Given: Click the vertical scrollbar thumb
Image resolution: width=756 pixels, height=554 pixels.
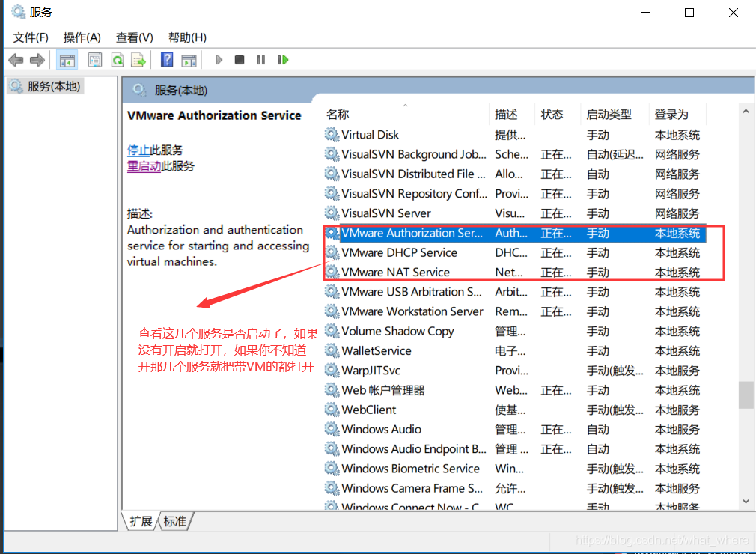Looking at the screenshot, I should point(746,395).
